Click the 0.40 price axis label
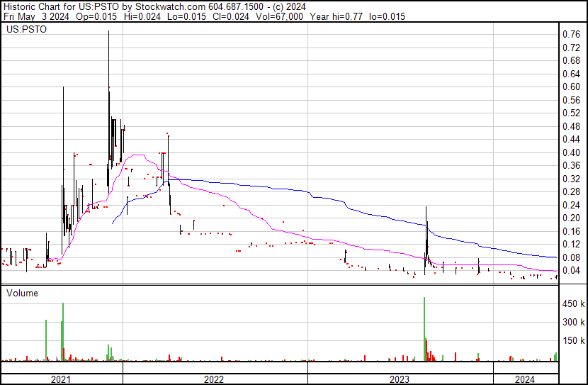Image resolution: width=588 pixels, height=385 pixels. coord(571,152)
